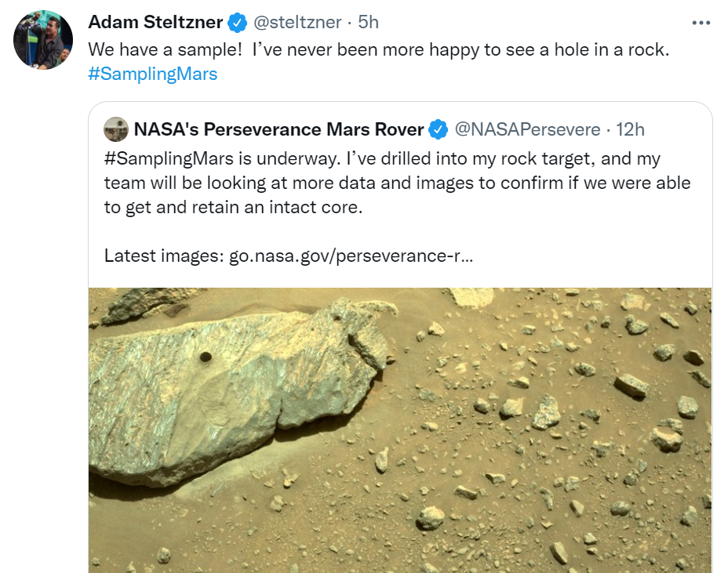Open the quoted tweet's 12h timestamp

(x=630, y=129)
